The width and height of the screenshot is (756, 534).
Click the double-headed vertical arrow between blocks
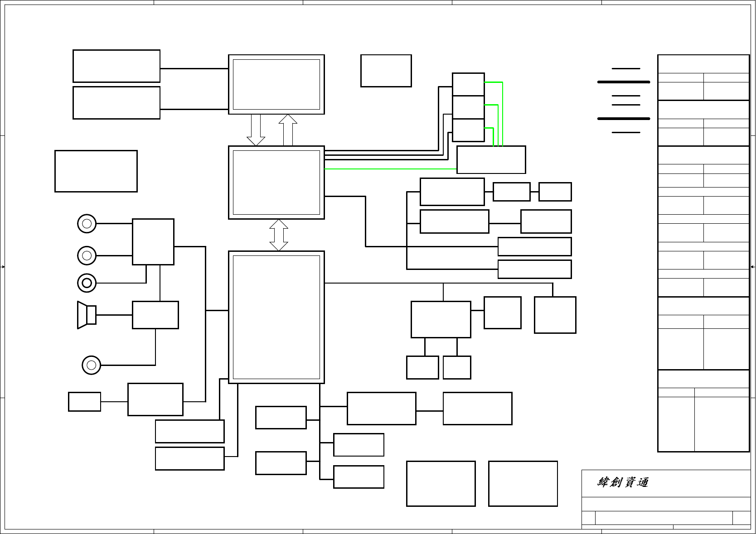point(279,235)
